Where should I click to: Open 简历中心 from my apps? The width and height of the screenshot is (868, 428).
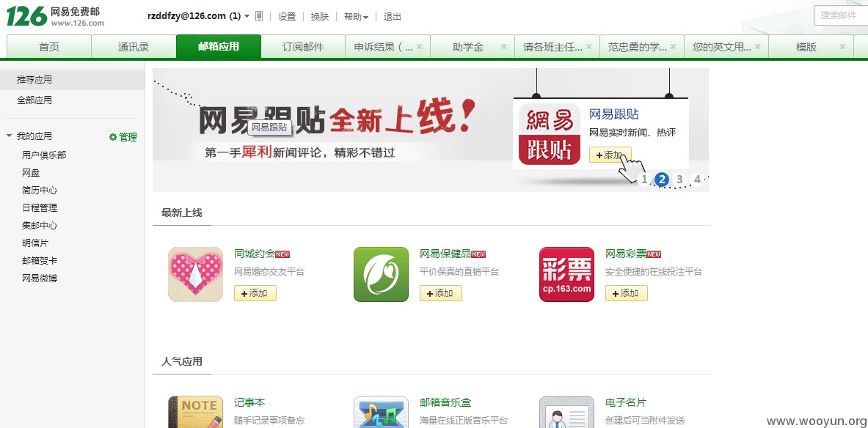click(x=40, y=191)
